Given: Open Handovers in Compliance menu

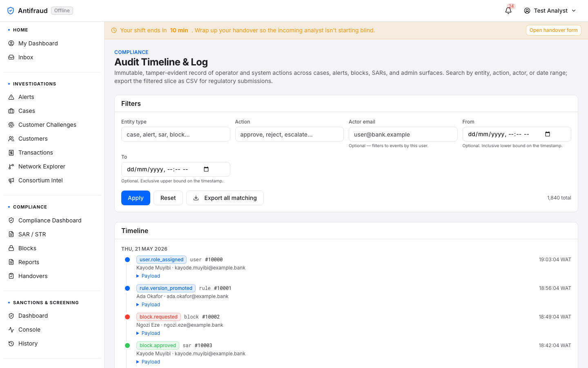Looking at the screenshot, I should (x=52, y=276).
